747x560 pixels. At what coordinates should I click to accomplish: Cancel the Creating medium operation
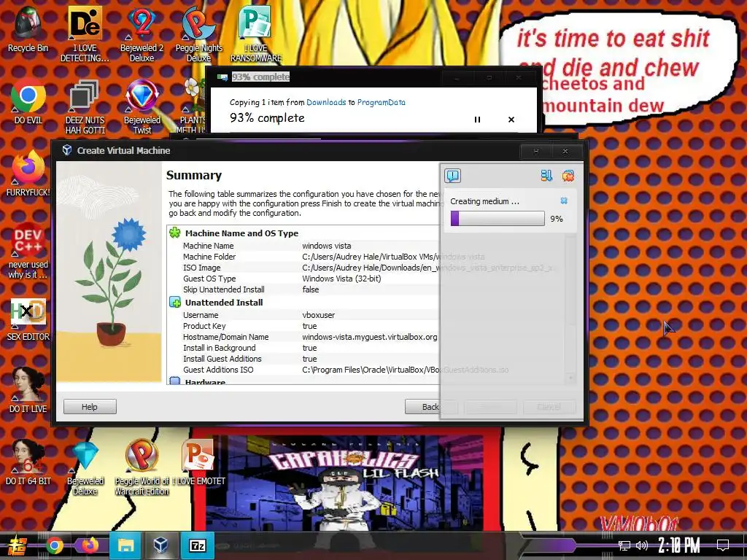coord(564,201)
